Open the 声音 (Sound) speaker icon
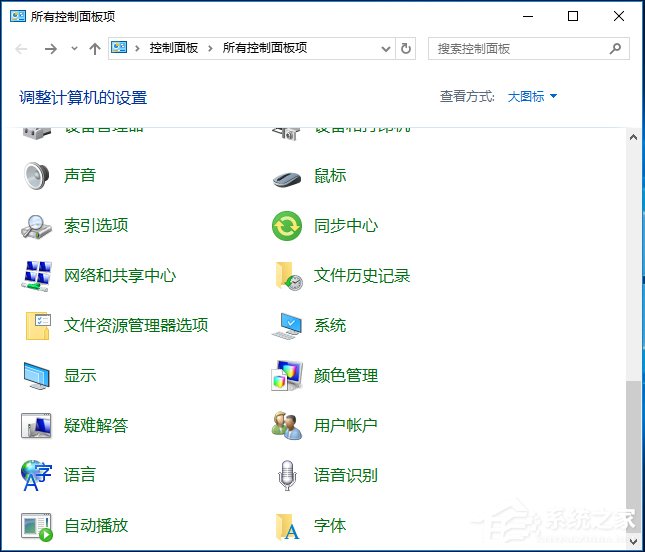 37,176
